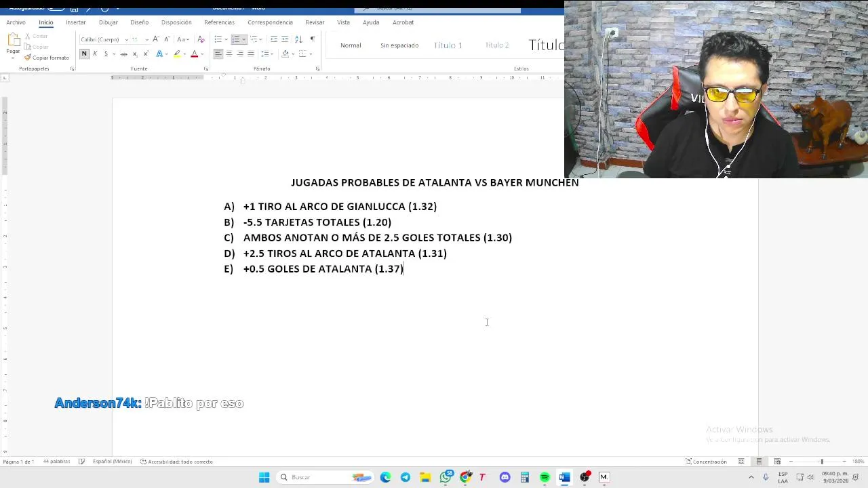Place cursor in document title line
The height and width of the screenshot is (488, 868).
pyautogui.click(x=435, y=182)
